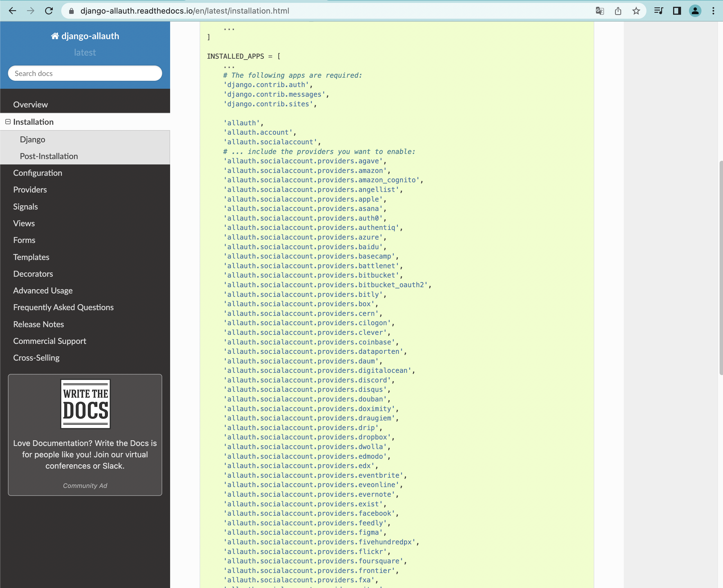Click the page vertical scrollbar thumb
This screenshot has height=588, width=723.
tap(721, 268)
